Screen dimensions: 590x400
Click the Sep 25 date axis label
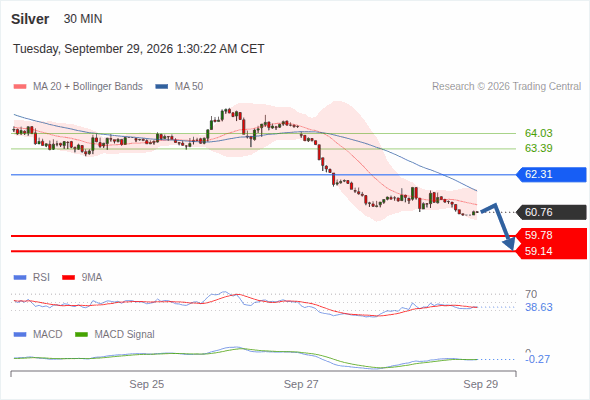pyautogui.click(x=147, y=384)
